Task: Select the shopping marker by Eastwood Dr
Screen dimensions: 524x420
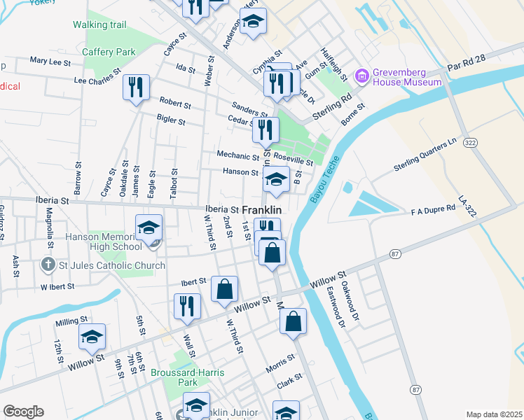Action: [x=293, y=323]
